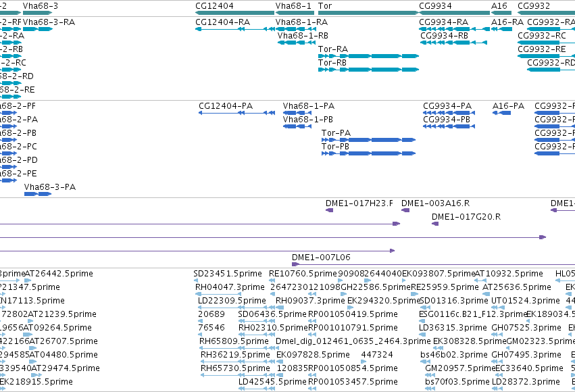Click the EK294320.5prime EST label
Viewport: 575px width, 392px height.
(384, 301)
